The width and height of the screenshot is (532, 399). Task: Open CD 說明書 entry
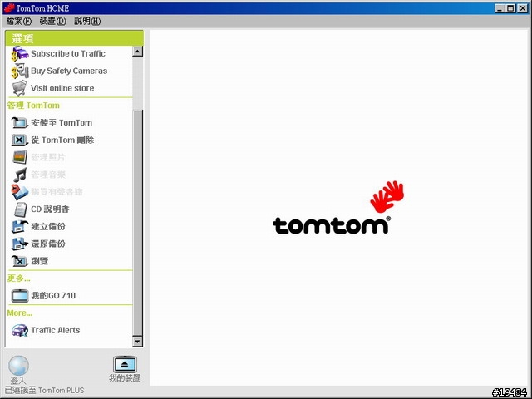[50, 209]
